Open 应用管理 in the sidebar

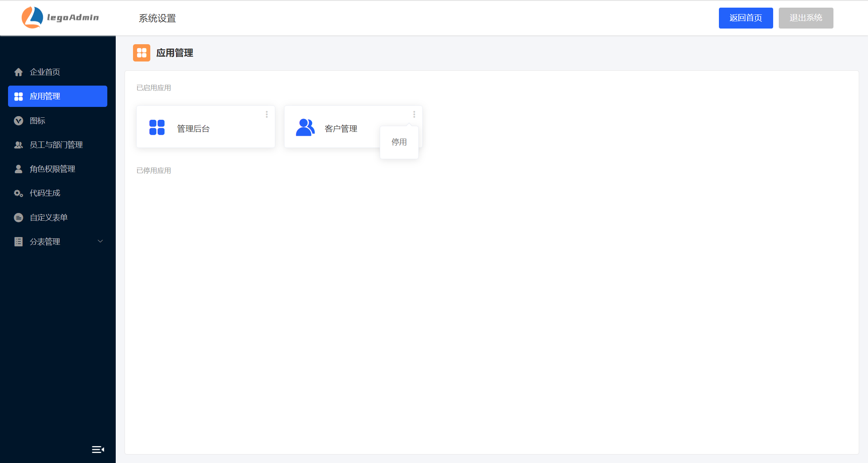click(57, 96)
